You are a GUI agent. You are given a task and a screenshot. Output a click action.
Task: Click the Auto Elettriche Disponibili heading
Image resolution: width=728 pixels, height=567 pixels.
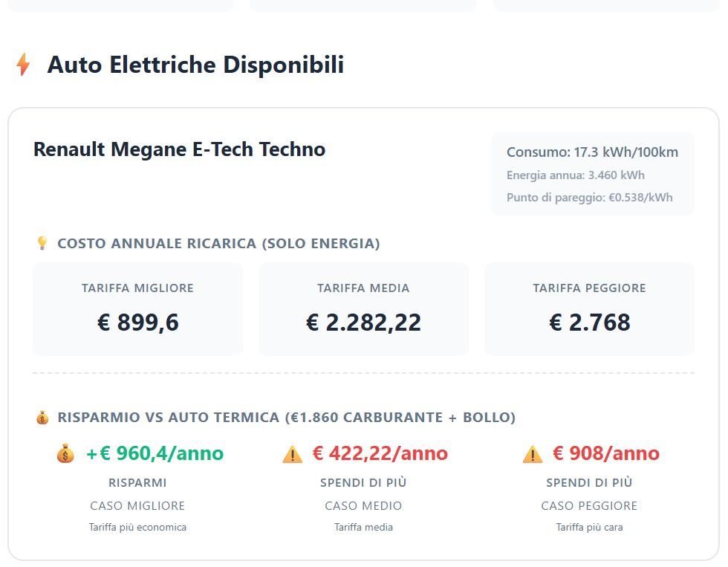[195, 65]
